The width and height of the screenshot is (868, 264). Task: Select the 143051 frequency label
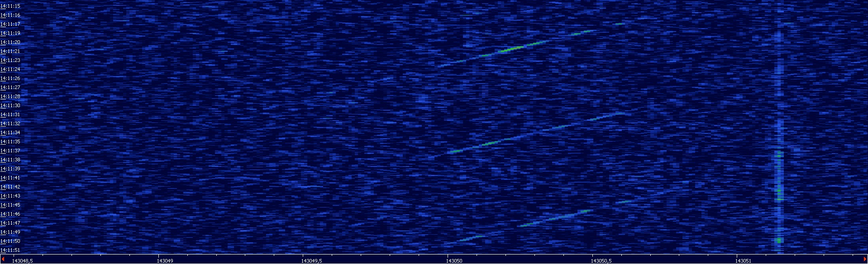click(x=743, y=261)
